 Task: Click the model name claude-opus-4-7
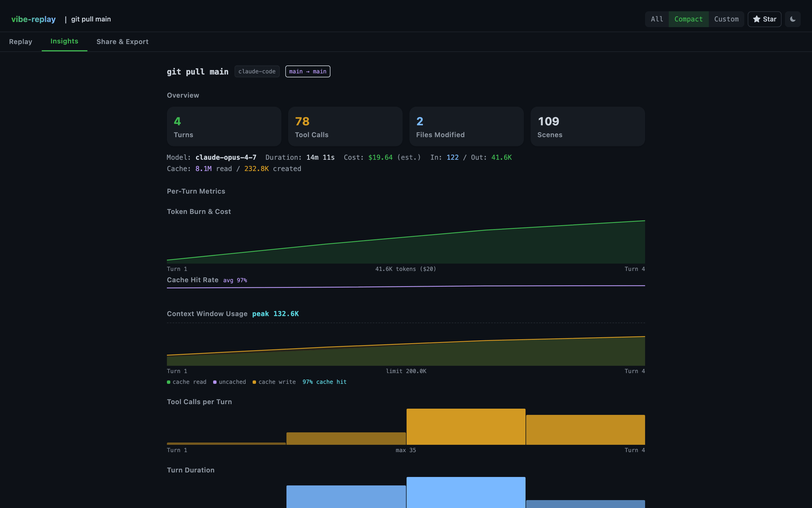pos(226,157)
